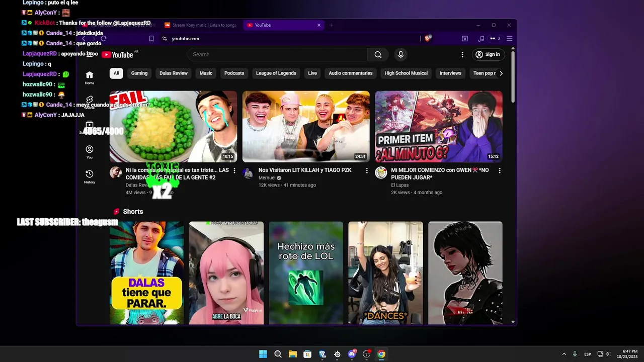Screen dimensions: 644x362
Task: Click the search magnifier button
Action: click(378, 54)
